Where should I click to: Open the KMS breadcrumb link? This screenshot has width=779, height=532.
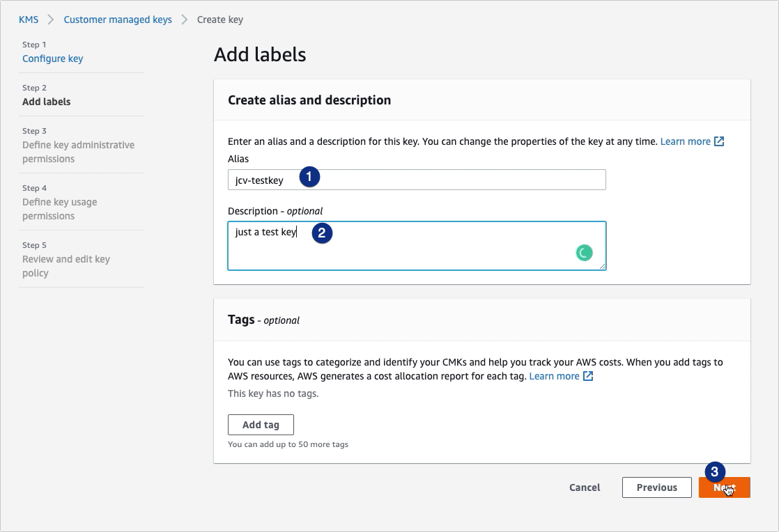28,19
